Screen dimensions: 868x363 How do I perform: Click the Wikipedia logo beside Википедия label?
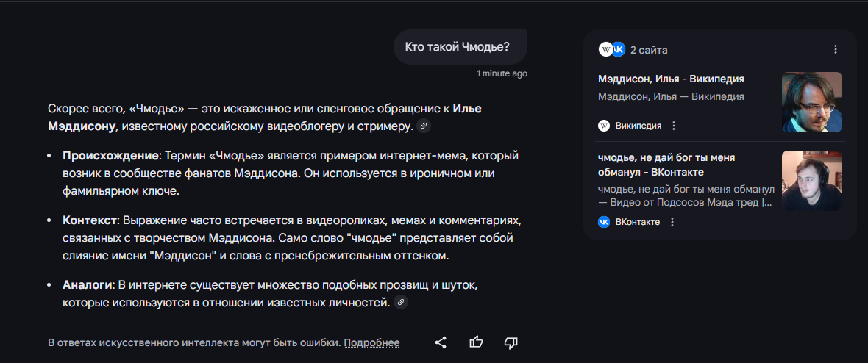tap(604, 126)
